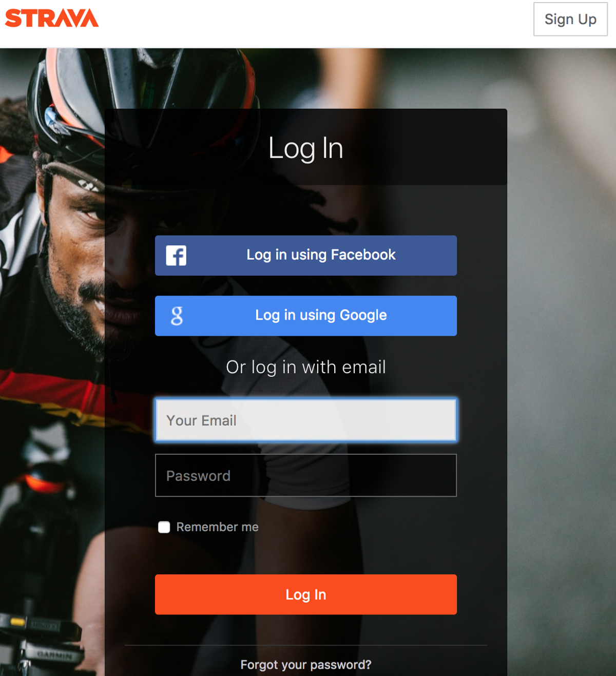This screenshot has height=676, width=616.
Task: Enable the Remember me checkbox
Action: tap(164, 527)
